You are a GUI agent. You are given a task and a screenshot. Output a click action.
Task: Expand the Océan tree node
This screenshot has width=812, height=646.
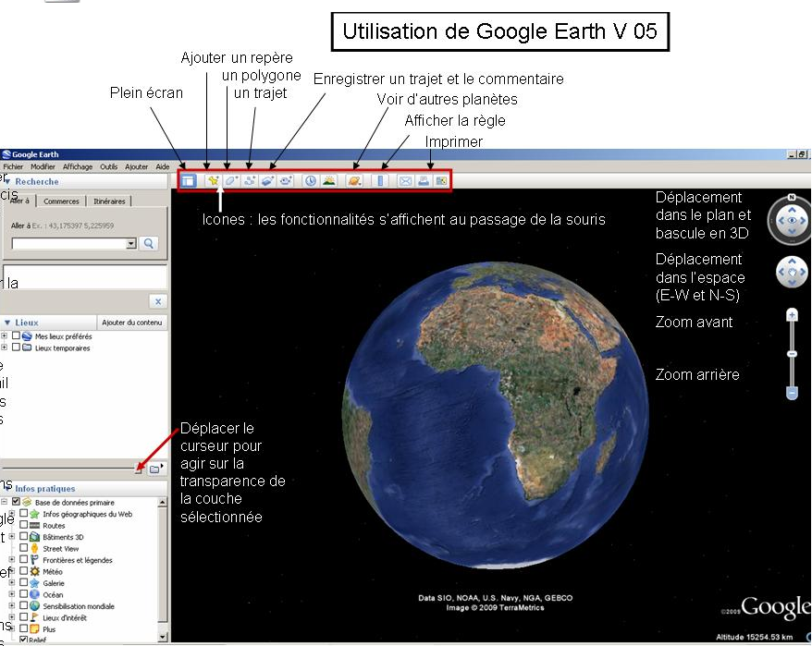point(11,594)
